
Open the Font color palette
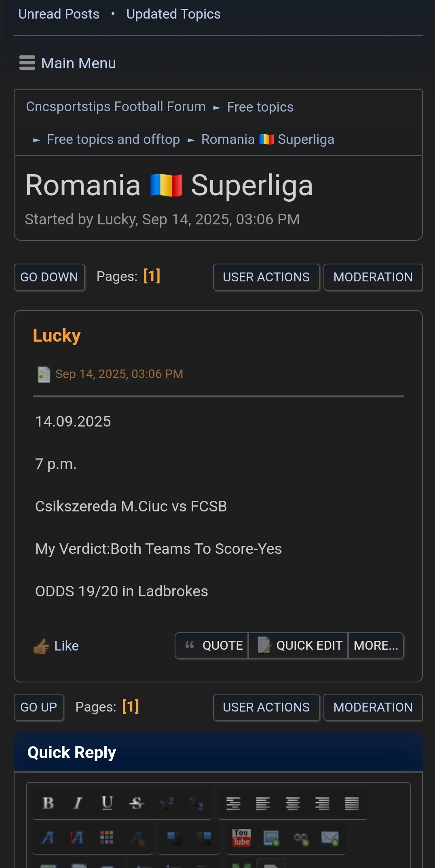coord(107,838)
